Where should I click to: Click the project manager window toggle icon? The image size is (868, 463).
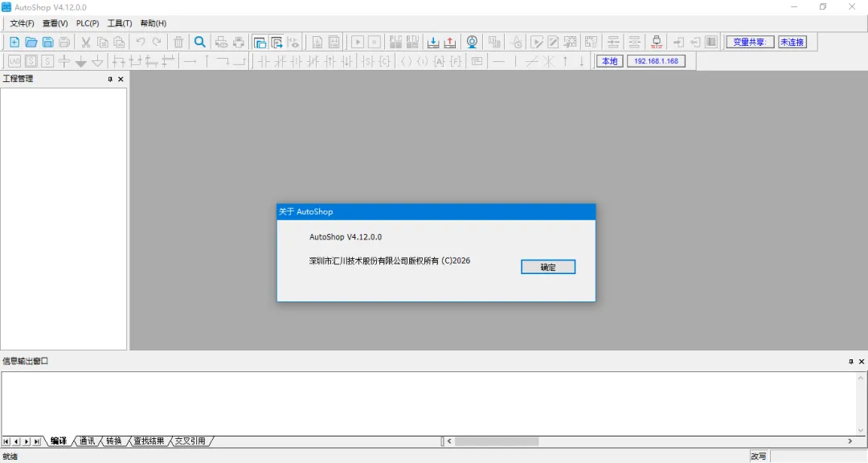pyautogui.click(x=260, y=42)
